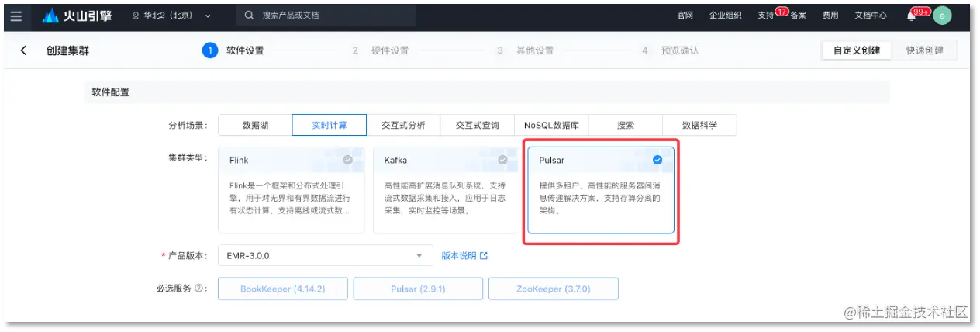Select step 2 硬件设置
This screenshot has width=980, height=332.
pyautogui.click(x=380, y=50)
